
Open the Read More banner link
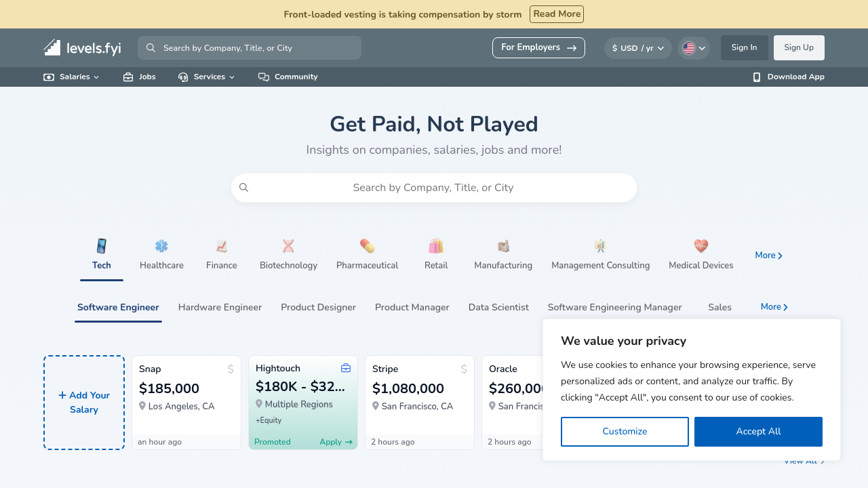pyautogui.click(x=556, y=14)
